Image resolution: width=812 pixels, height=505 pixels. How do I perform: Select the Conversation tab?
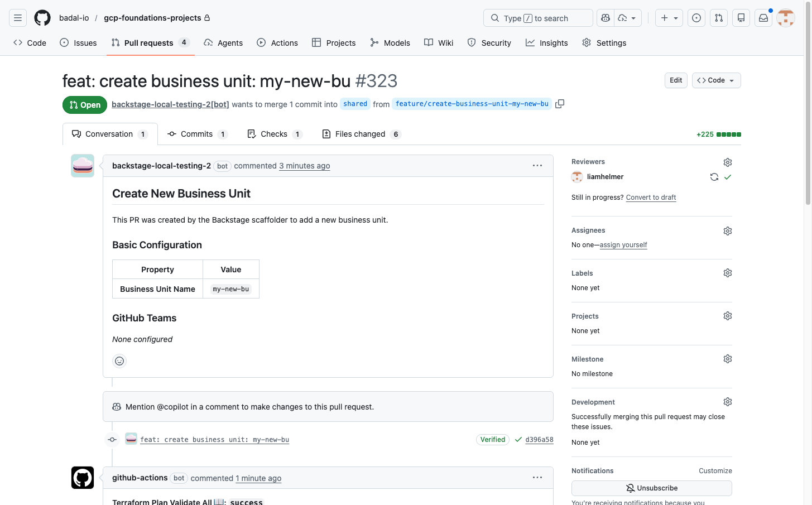tap(110, 134)
